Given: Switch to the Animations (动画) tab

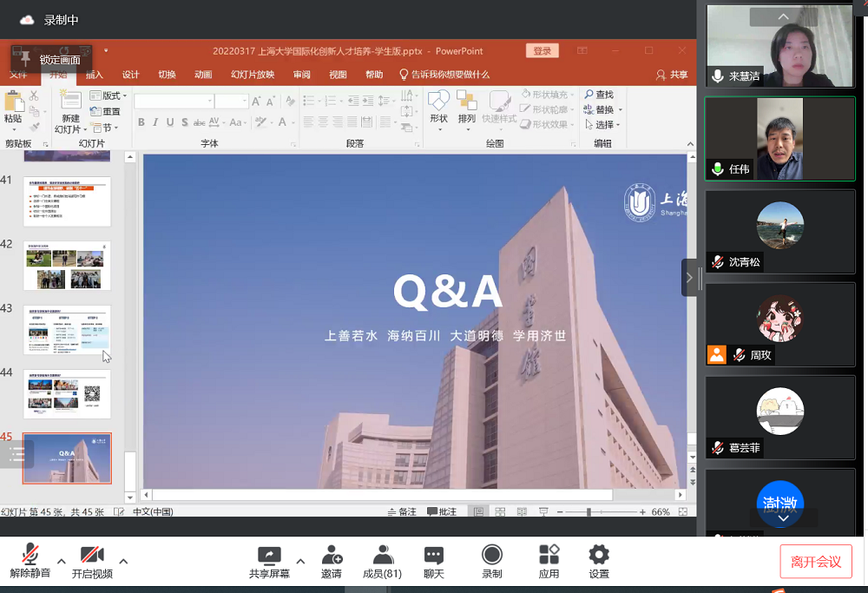Looking at the screenshot, I should click(x=203, y=75).
